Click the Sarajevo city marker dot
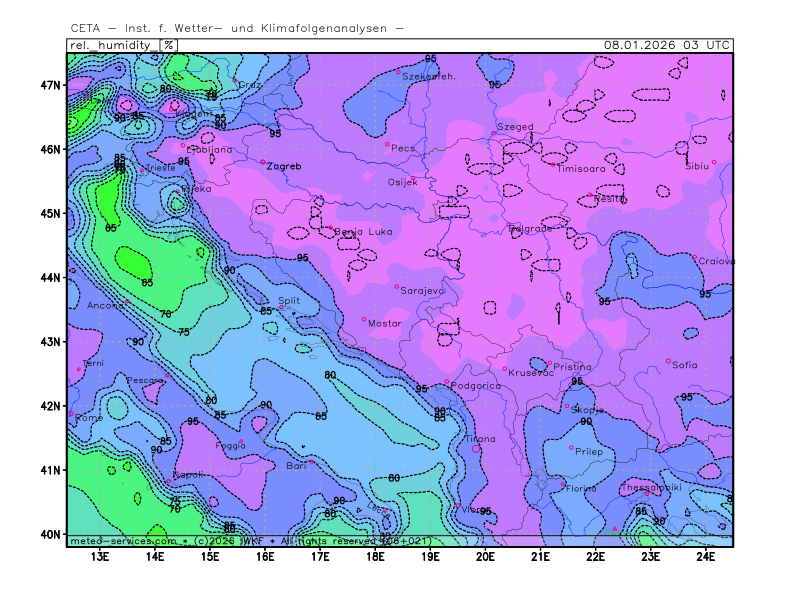The image size is (800, 600). tap(397, 286)
